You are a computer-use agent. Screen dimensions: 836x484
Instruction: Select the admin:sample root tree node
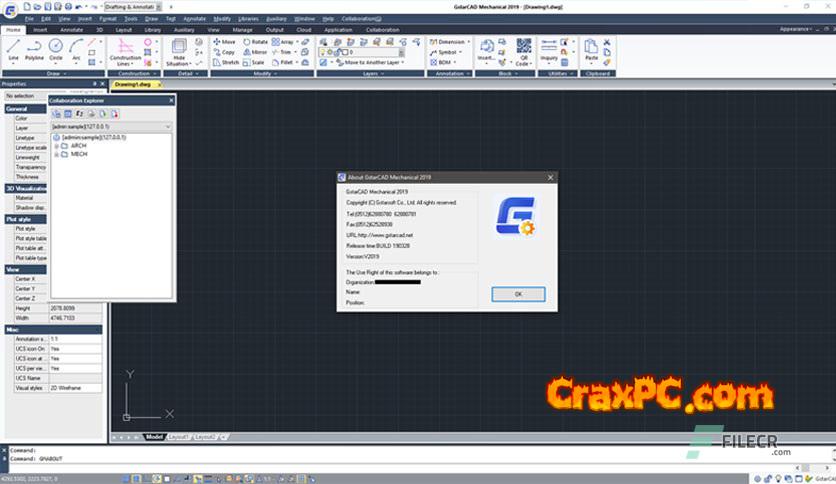[x=94, y=138]
